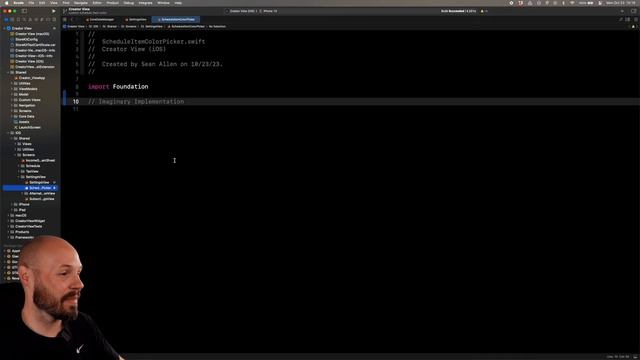640x360 pixels.
Task: Choose the iPhone 15 run destination
Action: click(269, 11)
